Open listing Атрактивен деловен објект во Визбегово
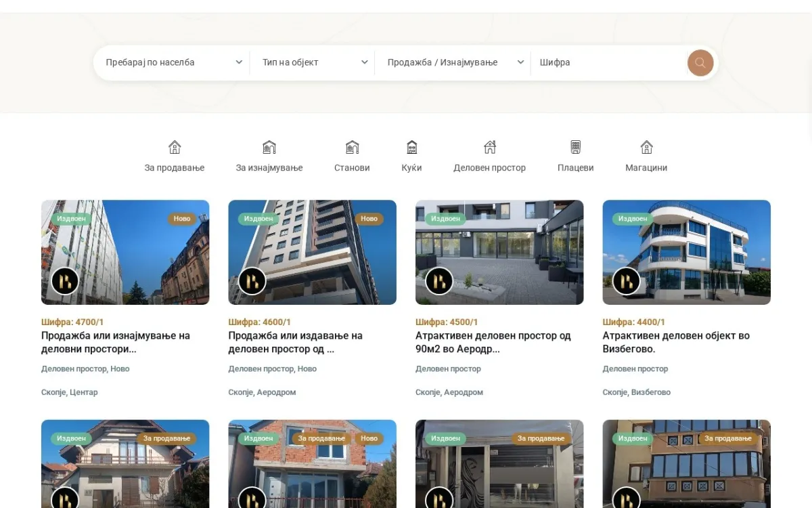Screen dimensions: 812x508 (x=676, y=343)
